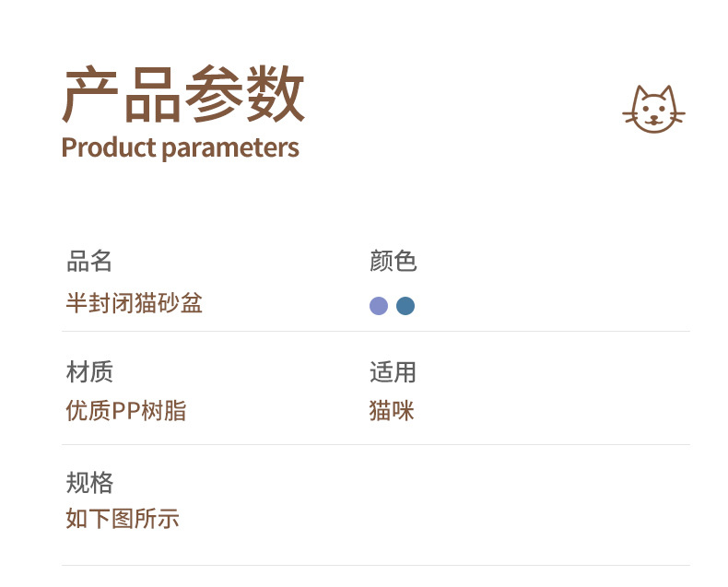Click the 品名 label
The image size is (728, 587).
coord(89,262)
